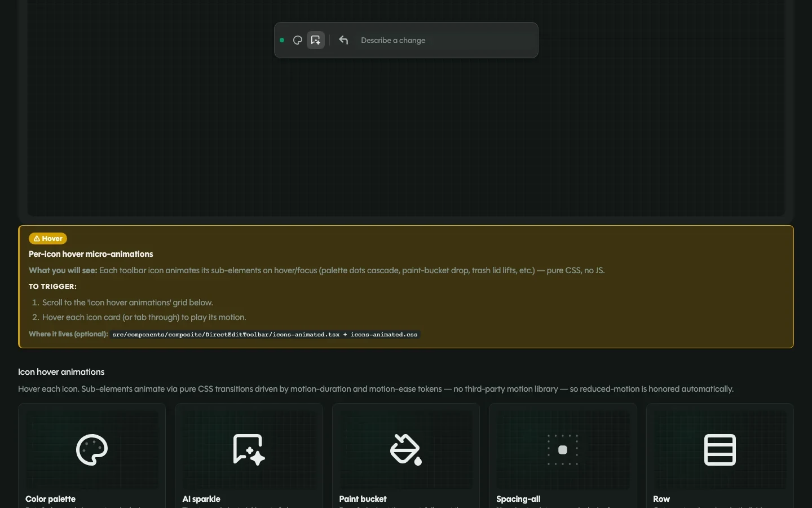812x508 pixels.
Task: Click the icons-animated.tsx source path code
Action: click(265, 335)
